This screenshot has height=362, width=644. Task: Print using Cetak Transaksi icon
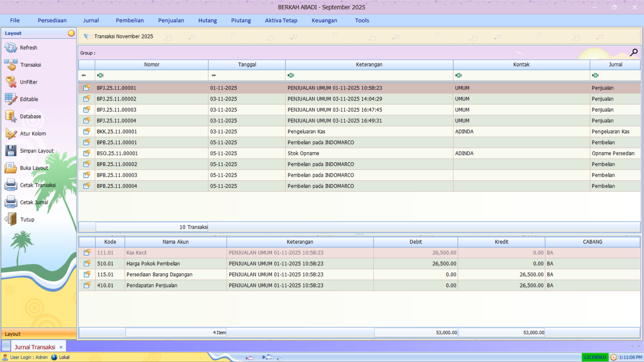(11, 185)
